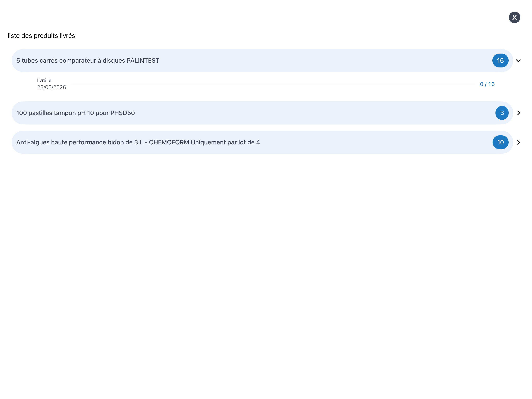Click 'liste des produits livrés' heading
532x399 pixels.
[41, 36]
